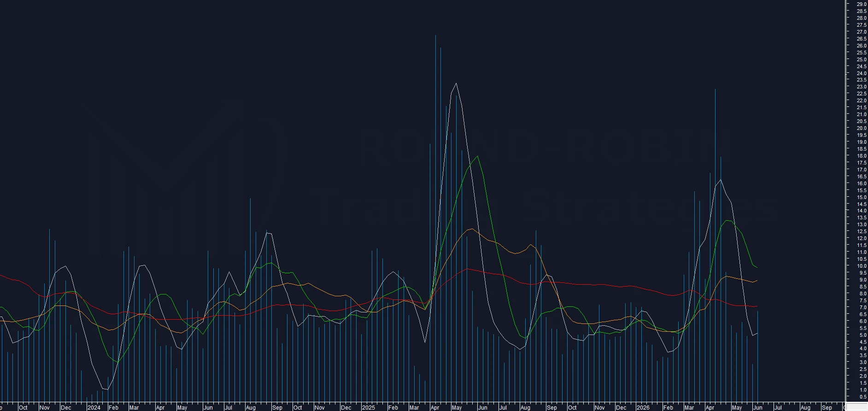The image size is (868, 411).
Task: Select the Feb label right after 2025
Action: 393,408
